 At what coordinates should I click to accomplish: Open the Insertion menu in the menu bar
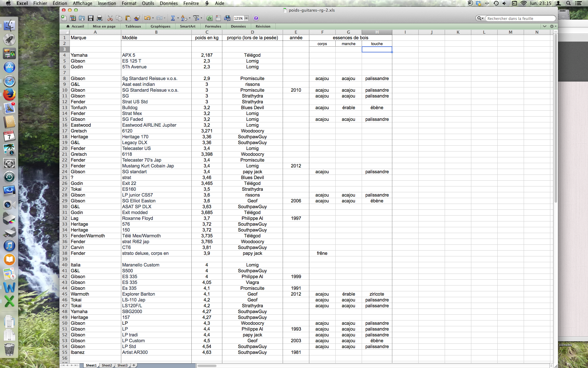point(107,3)
